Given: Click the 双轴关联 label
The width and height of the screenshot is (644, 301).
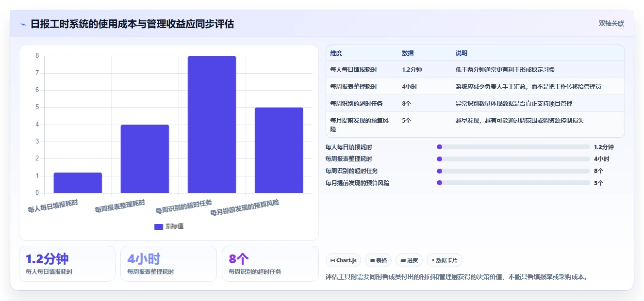Looking at the screenshot, I should [x=611, y=23].
